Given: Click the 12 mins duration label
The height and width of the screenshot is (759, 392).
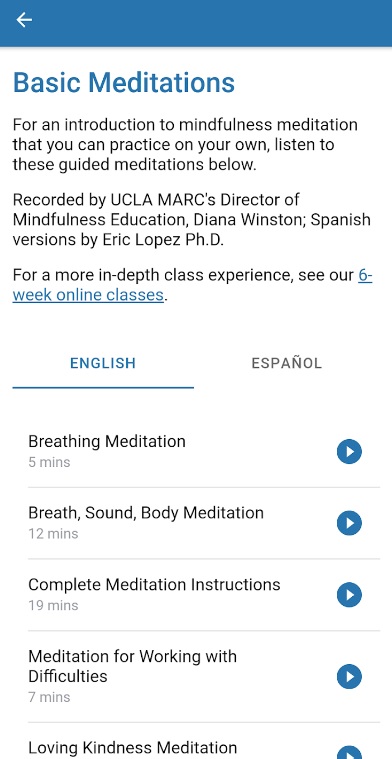Looking at the screenshot, I should (x=53, y=534).
